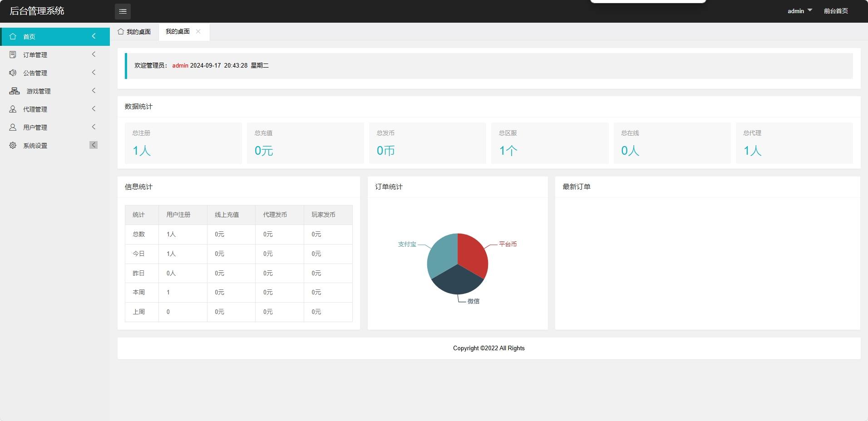The width and height of the screenshot is (868, 421).
Task: Click the user management person icon
Action: pyautogui.click(x=13, y=127)
